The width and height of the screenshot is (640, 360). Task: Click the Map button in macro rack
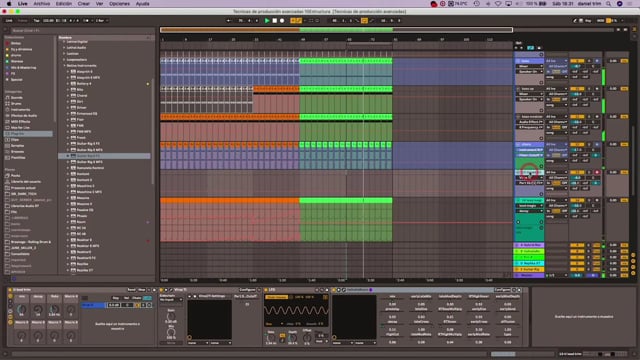pos(142,290)
